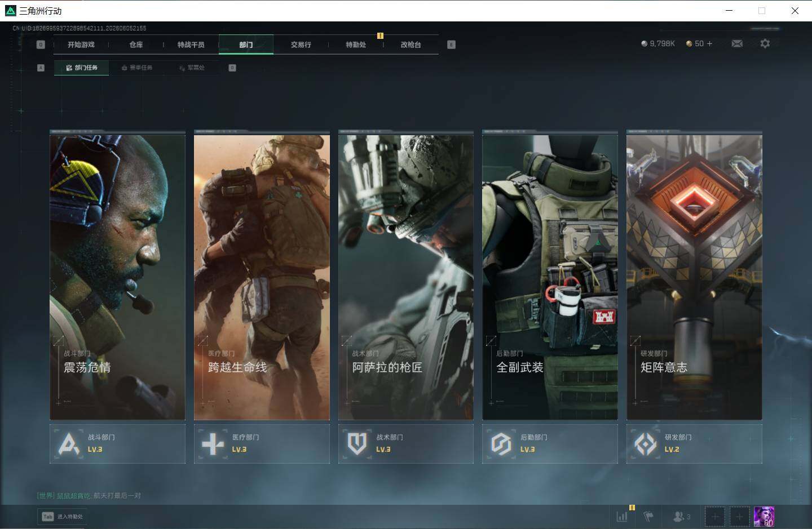This screenshot has width=812, height=529.
Task: Open the flag icon in bottom bar
Action: coord(648,516)
